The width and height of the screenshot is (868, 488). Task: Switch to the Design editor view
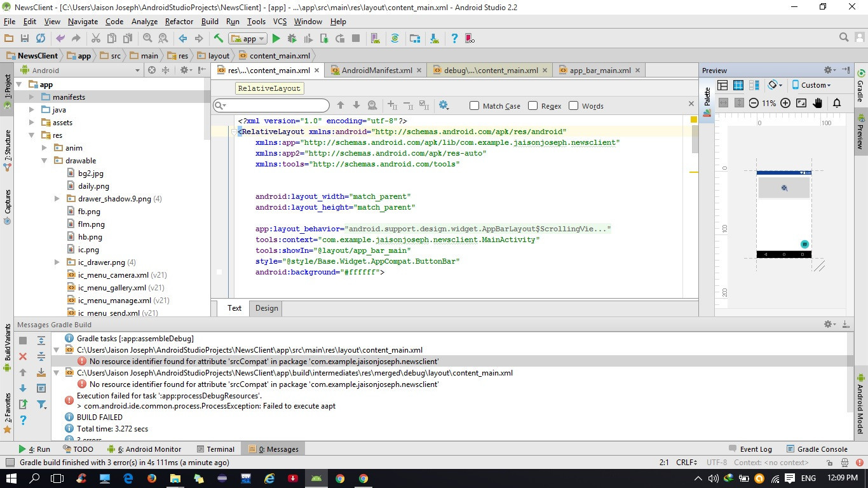(x=266, y=308)
